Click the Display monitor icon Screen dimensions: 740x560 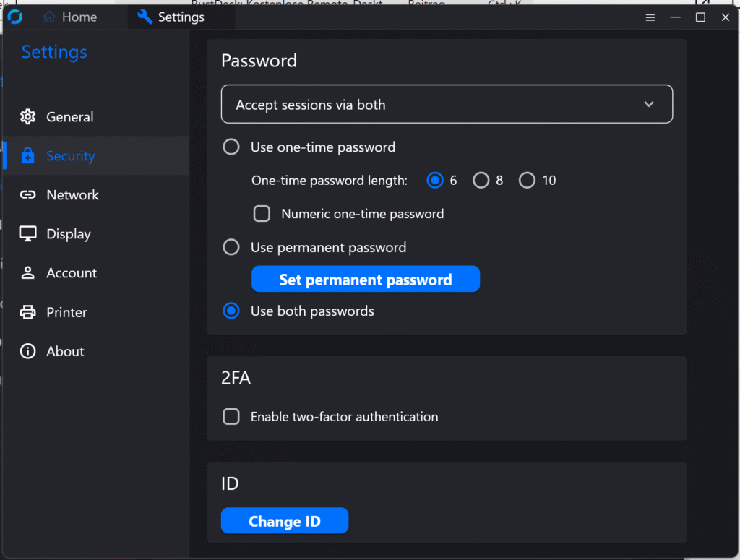28,234
